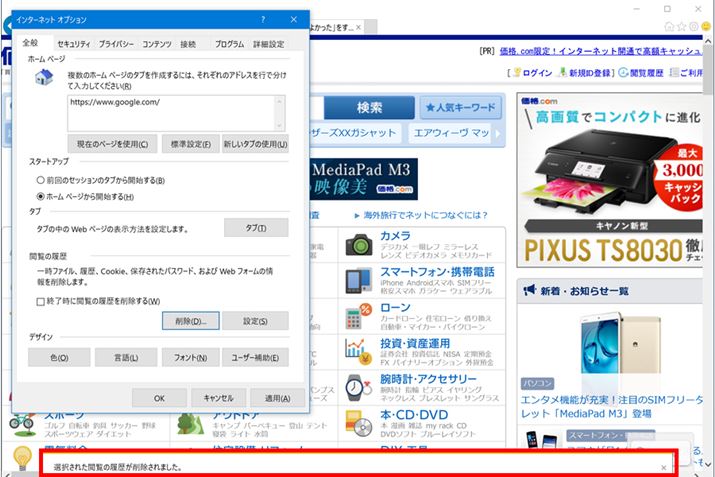Click the homepage URL text field
Viewport: 715px width, 477px height.
172,113
